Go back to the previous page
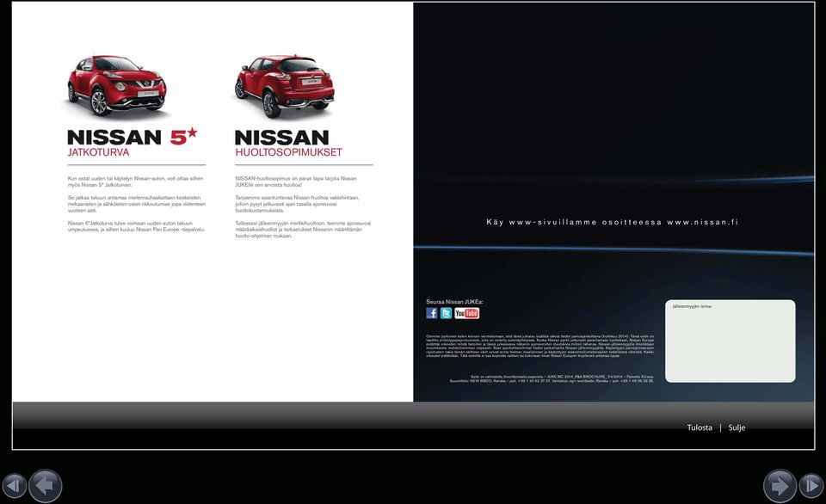The image size is (826, 504). tap(46, 486)
